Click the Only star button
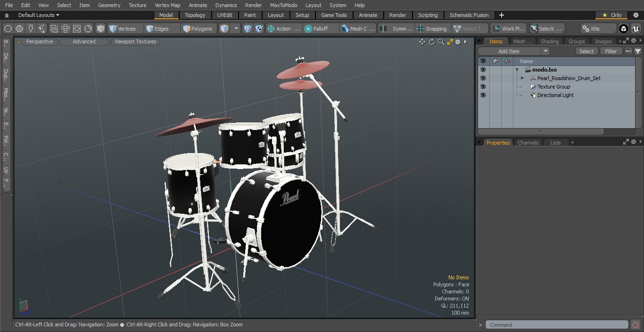 (x=611, y=15)
